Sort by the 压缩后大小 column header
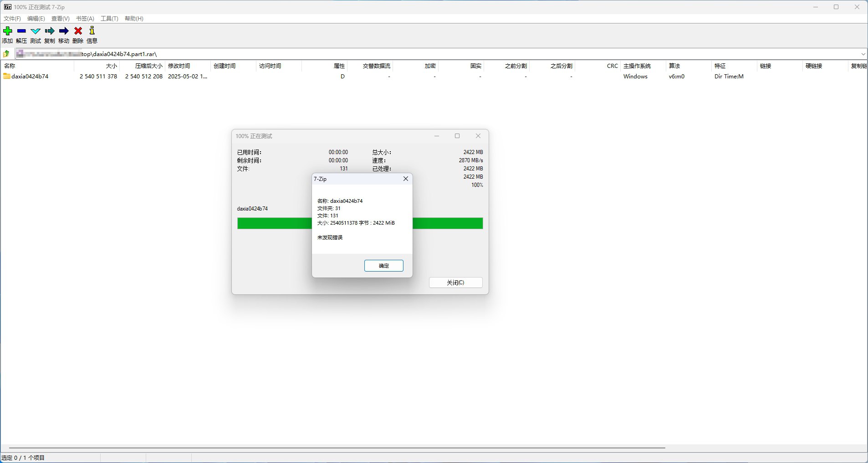 coord(142,66)
